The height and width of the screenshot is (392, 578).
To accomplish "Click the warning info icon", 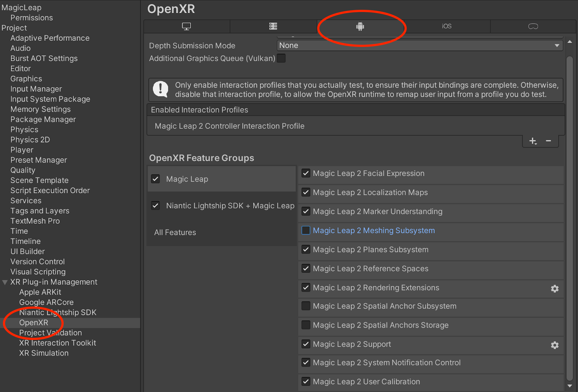I will (x=160, y=89).
